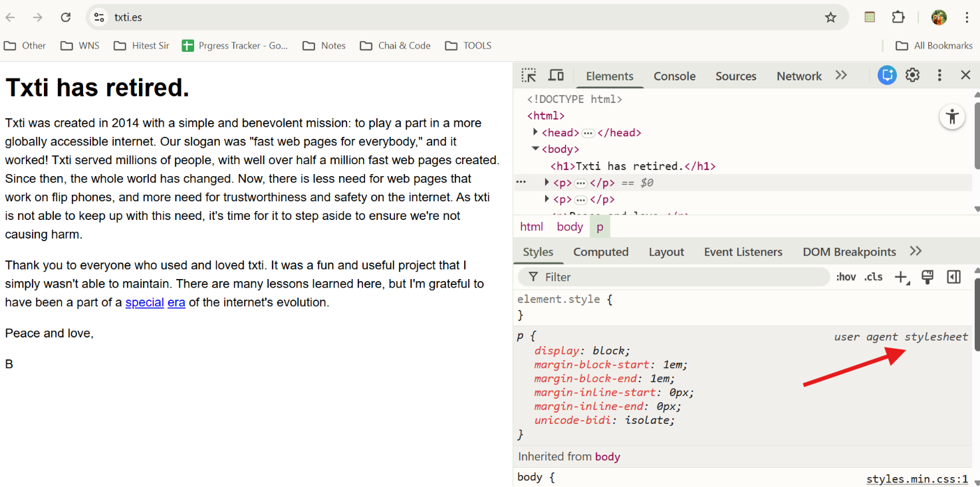The width and height of the screenshot is (980, 487).
Task: Go back using the browser back arrow
Action: [11, 17]
